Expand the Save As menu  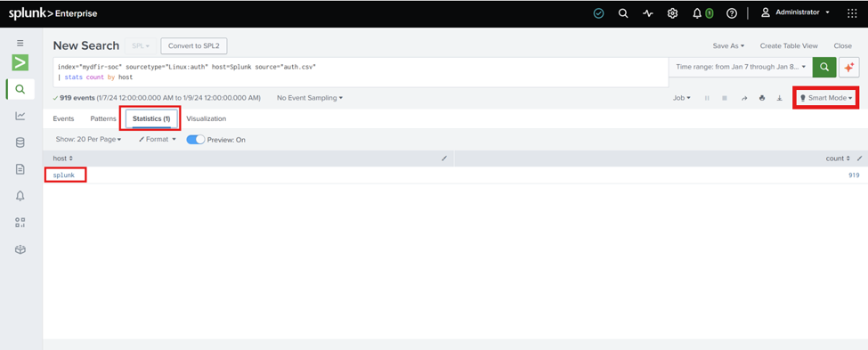point(728,46)
